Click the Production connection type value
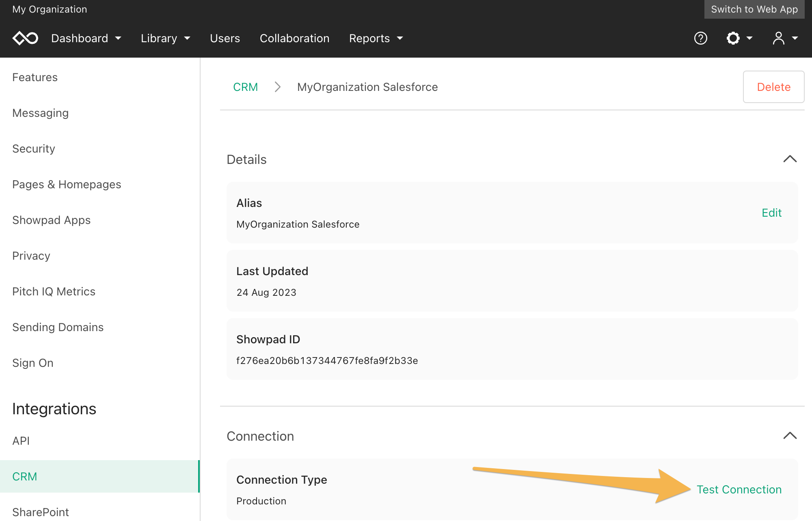This screenshot has height=521, width=812. pos(261,501)
